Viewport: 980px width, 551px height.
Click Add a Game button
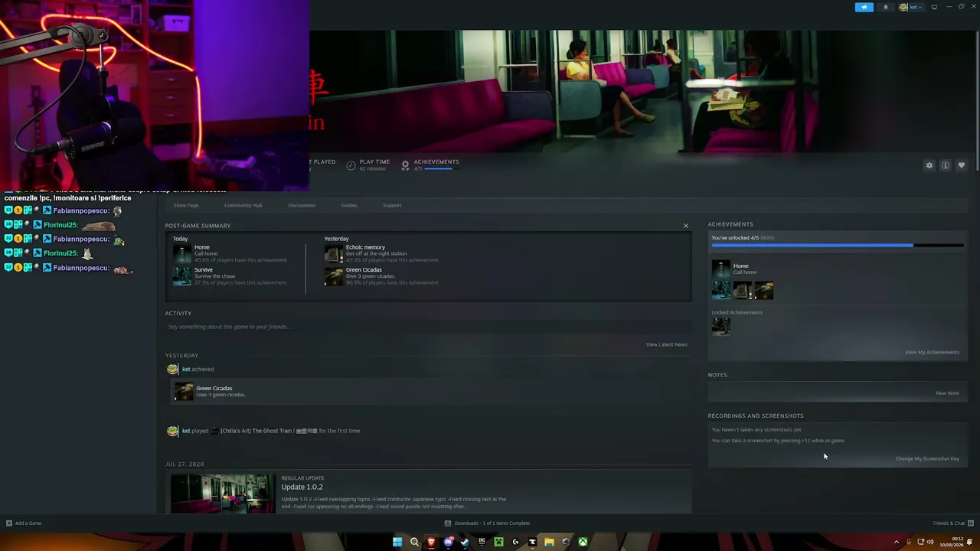tap(24, 523)
